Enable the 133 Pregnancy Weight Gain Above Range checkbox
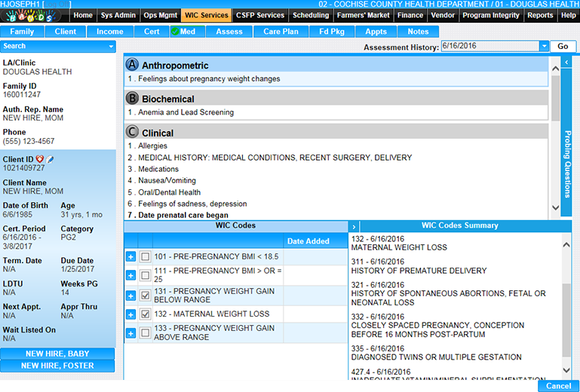 [146, 332]
